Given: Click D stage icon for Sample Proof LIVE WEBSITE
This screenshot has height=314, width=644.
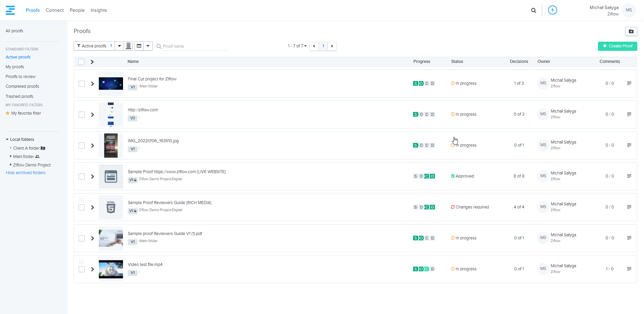Looking at the screenshot, I should (x=433, y=176).
